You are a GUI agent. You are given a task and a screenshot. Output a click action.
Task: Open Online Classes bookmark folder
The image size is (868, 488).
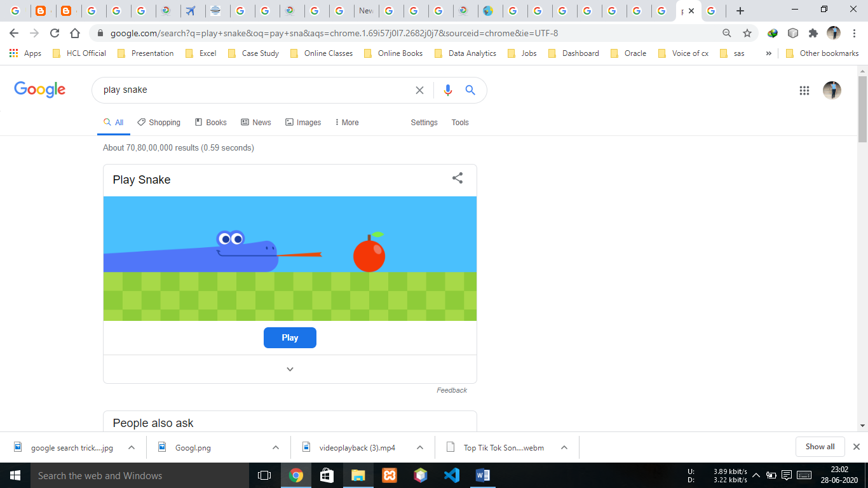tap(322, 53)
